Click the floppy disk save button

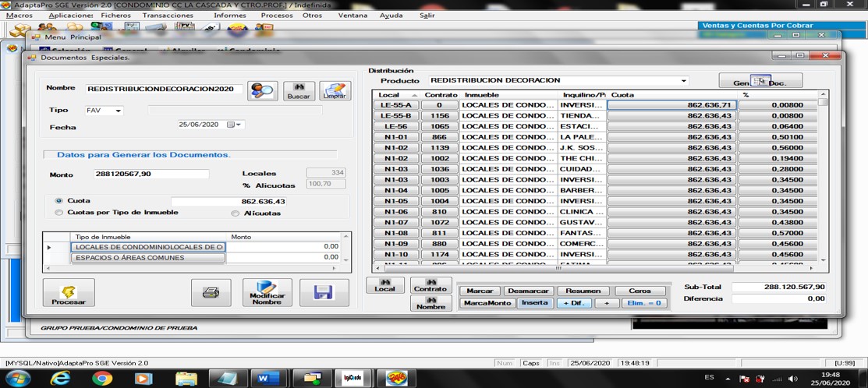click(324, 292)
